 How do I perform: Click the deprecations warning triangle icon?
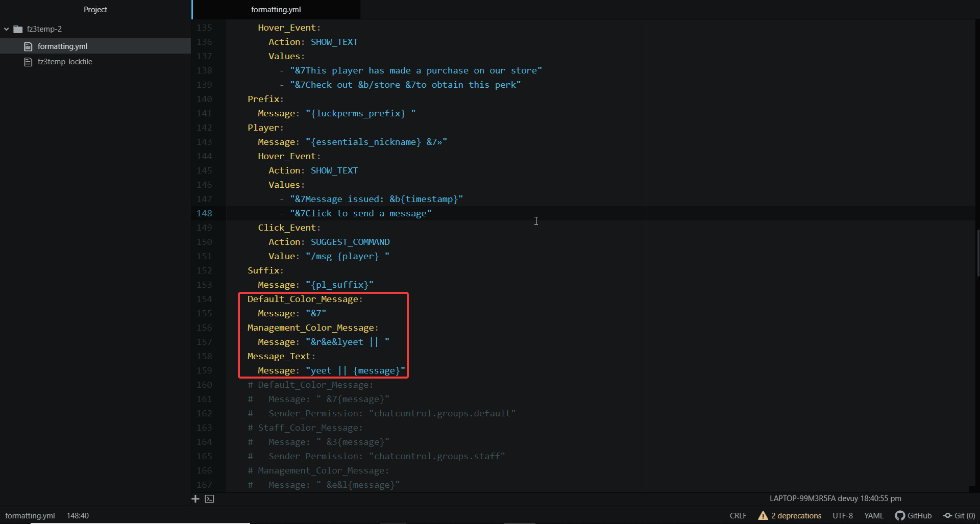[x=763, y=515]
